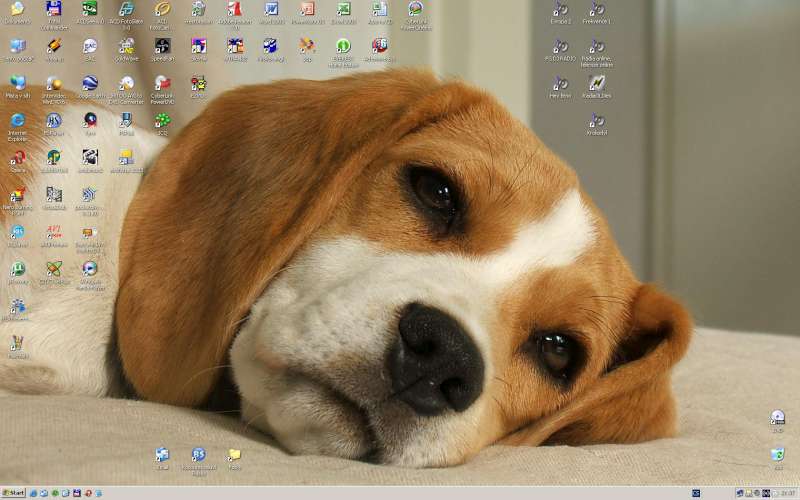Open the Word 2003 desktop shortcut

270,9
